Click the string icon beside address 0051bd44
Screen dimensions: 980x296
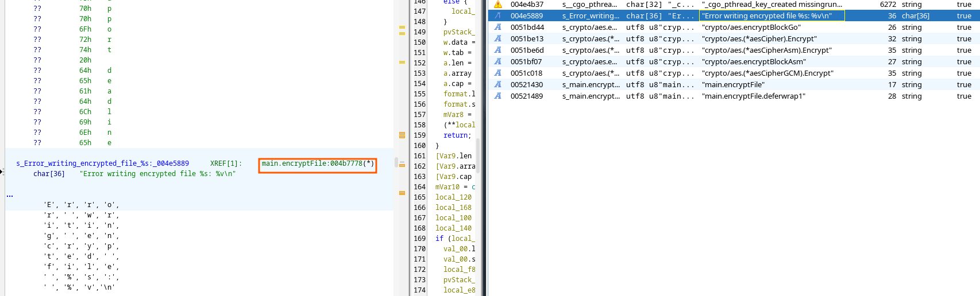point(498,28)
